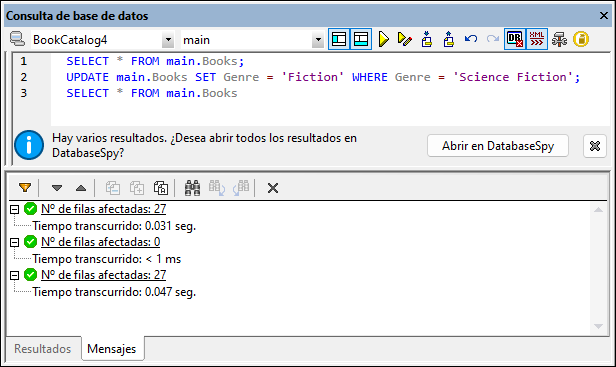
Task: Click the copy message icon
Action: (113, 188)
